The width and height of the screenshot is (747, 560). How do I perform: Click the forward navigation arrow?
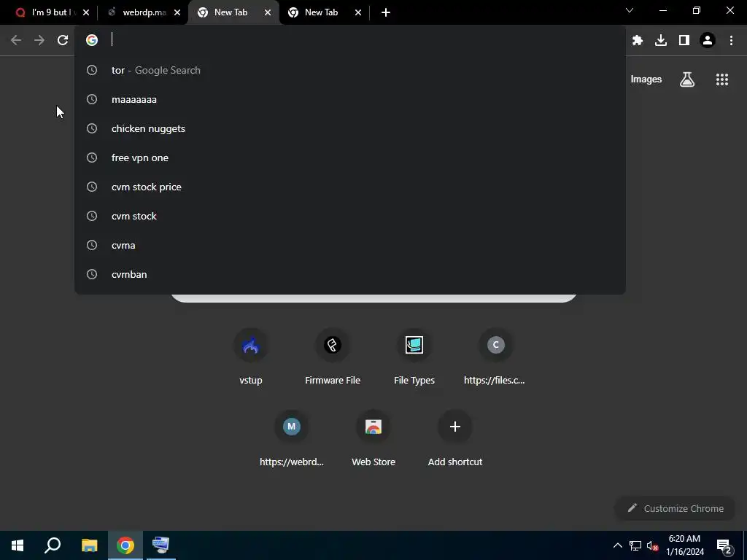(x=39, y=40)
